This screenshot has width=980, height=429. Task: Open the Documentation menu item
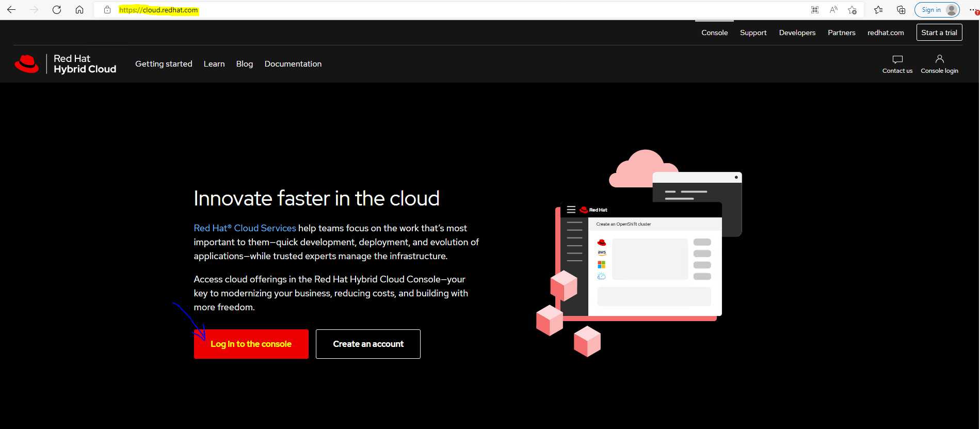pos(293,64)
